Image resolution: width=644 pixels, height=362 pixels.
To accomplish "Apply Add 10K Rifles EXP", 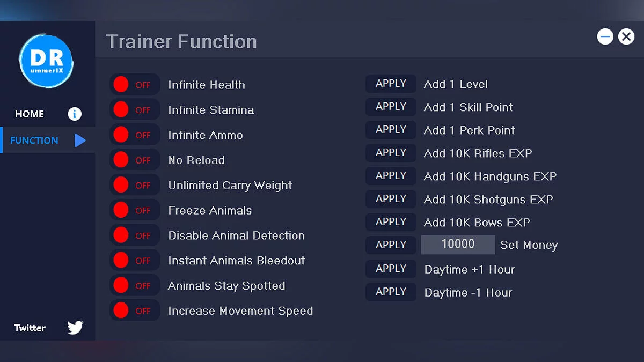I will pos(391,153).
